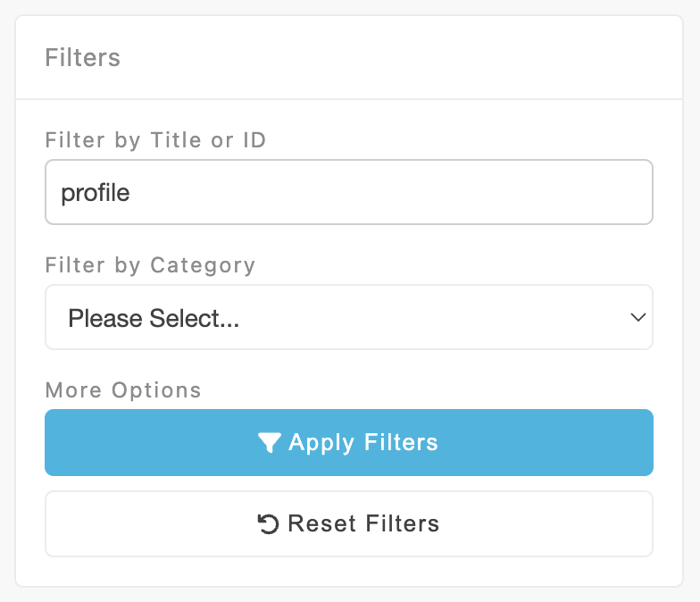
Task: Click empty space right of 'profile' text
Action: pyautogui.click(x=402, y=192)
